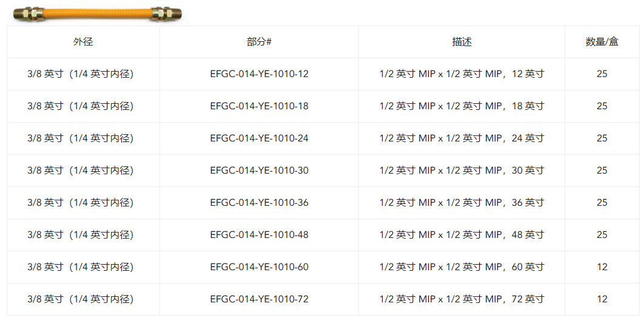
Task: Click the description ending in 48 英寸
Action: click(461, 234)
